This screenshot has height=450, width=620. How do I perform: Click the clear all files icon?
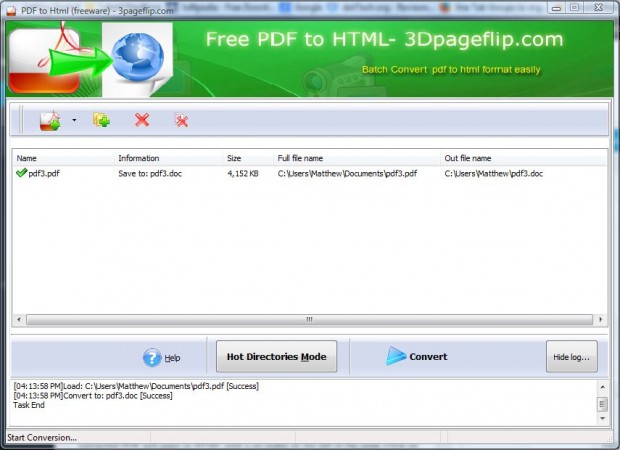coord(181,120)
